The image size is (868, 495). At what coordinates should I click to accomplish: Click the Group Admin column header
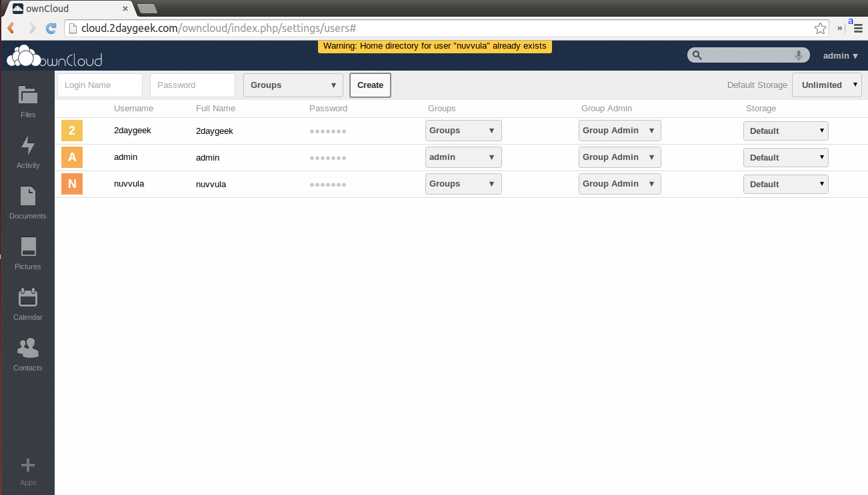point(607,109)
